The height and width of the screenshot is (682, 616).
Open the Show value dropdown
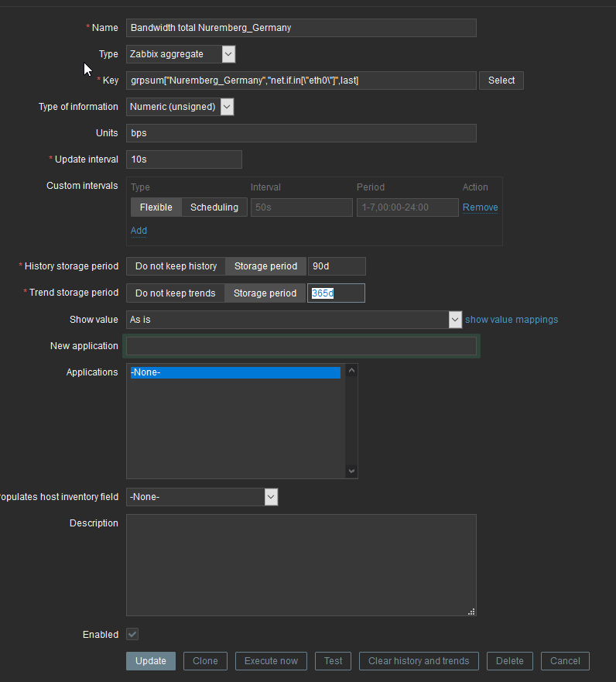click(x=294, y=320)
